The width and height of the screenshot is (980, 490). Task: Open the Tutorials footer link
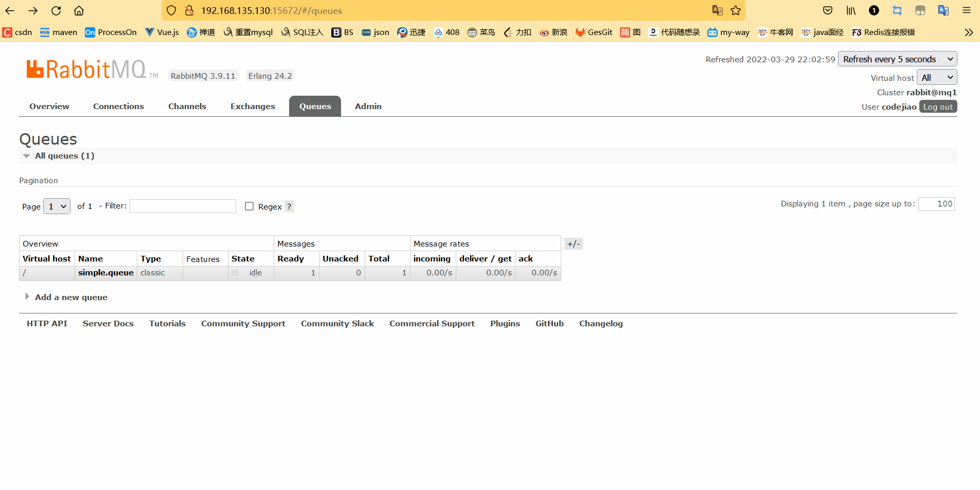point(167,324)
